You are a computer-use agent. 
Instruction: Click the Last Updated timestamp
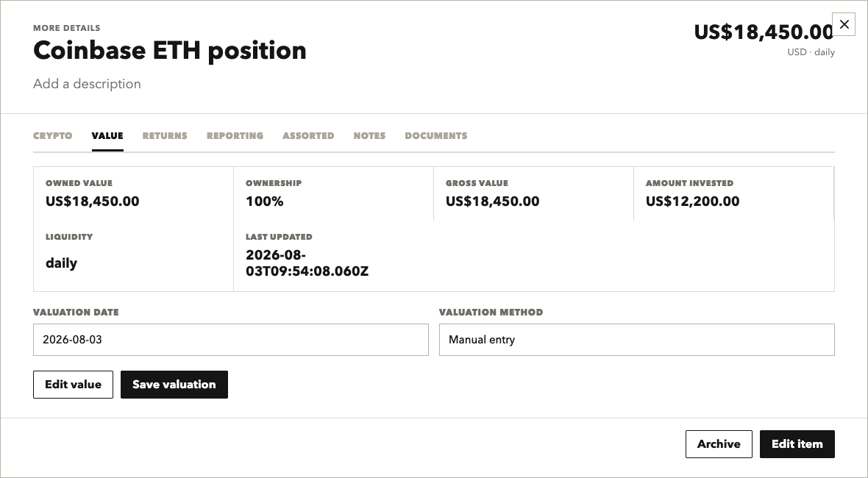click(x=307, y=263)
